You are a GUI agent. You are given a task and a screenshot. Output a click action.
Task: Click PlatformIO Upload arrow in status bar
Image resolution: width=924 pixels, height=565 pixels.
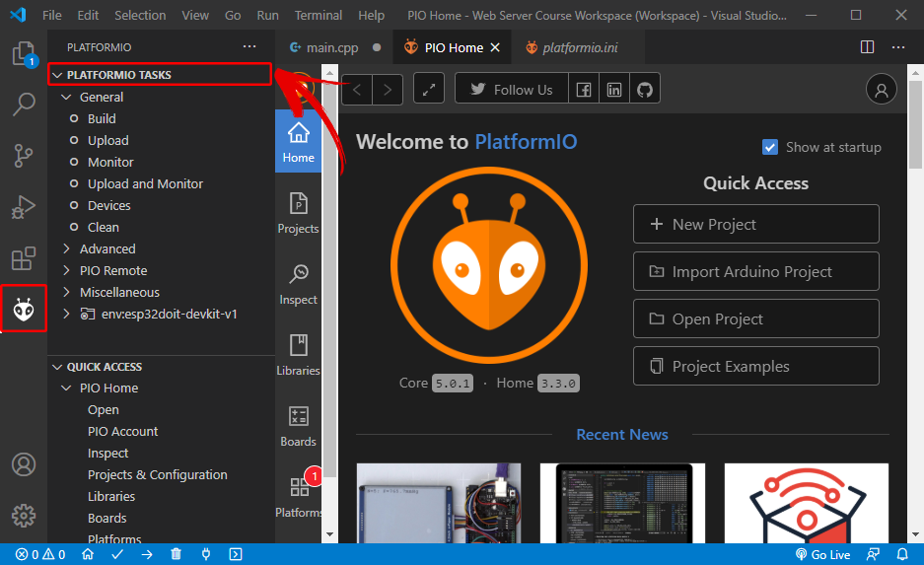click(x=147, y=554)
